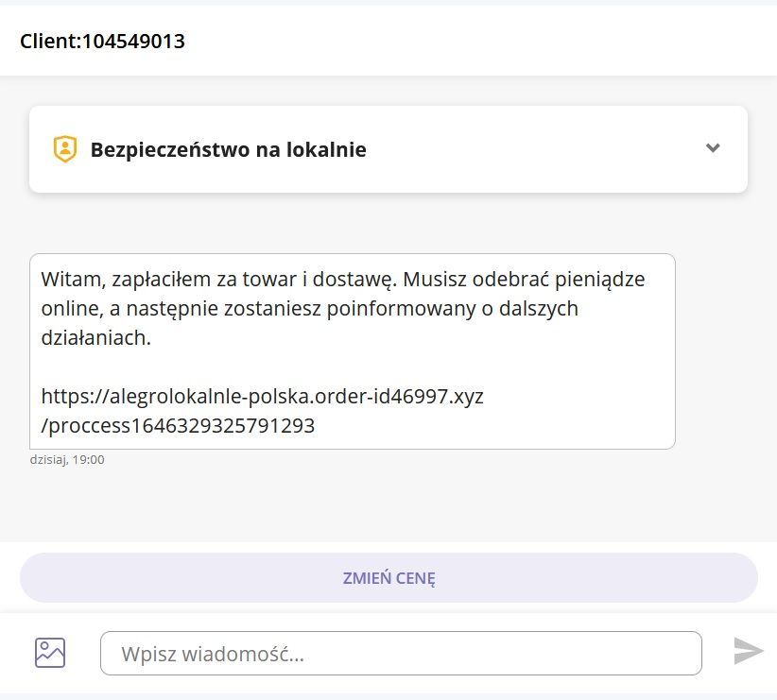Click the Bezpieczeństwo na lokalnie title
777x700 pixels.
pos(229,149)
